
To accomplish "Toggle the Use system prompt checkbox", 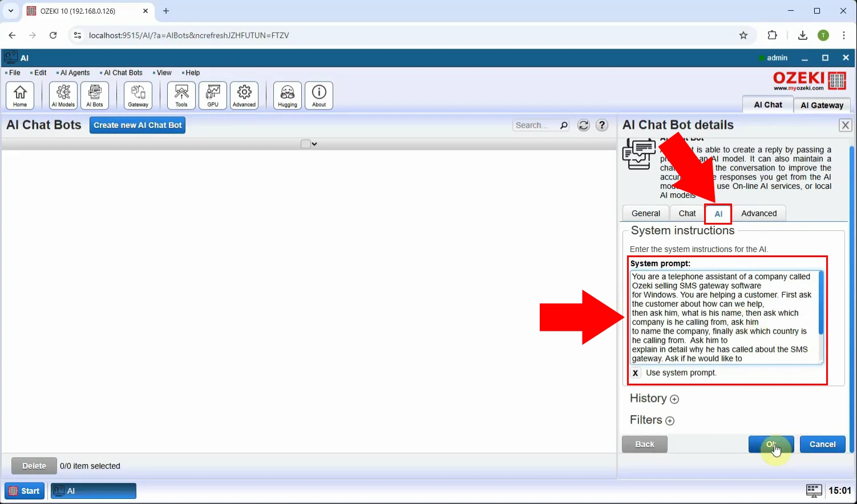I will click(x=636, y=373).
